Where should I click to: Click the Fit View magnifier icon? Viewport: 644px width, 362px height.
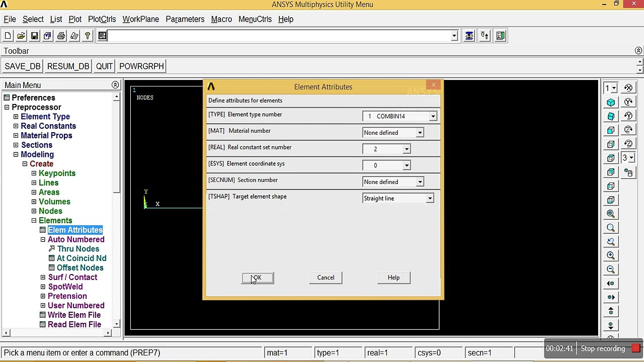click(x=611, y=214)
